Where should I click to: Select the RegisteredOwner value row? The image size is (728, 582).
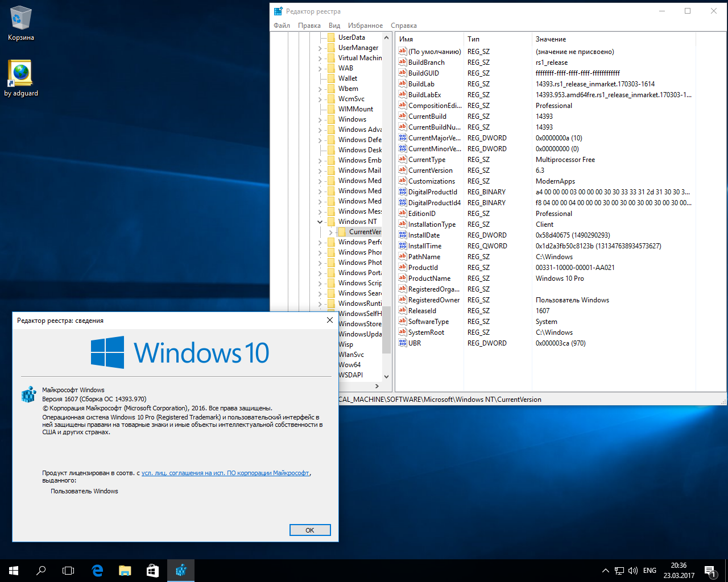(x=545, y=300)
